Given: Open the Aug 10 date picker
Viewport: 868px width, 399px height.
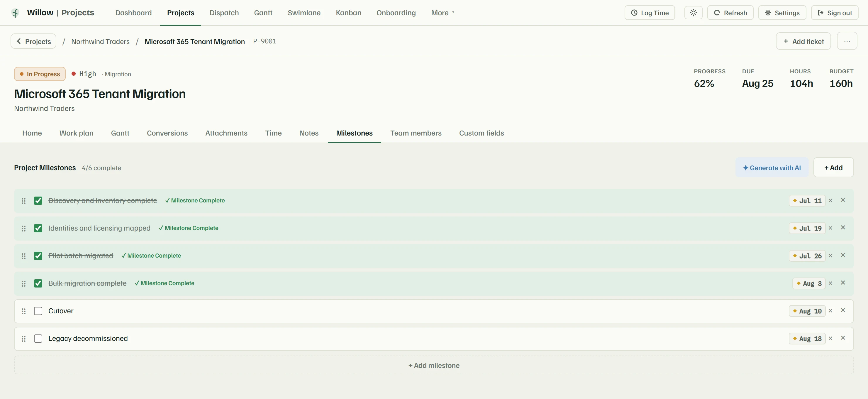Looking at the screenshot, I should pos(807,311).
